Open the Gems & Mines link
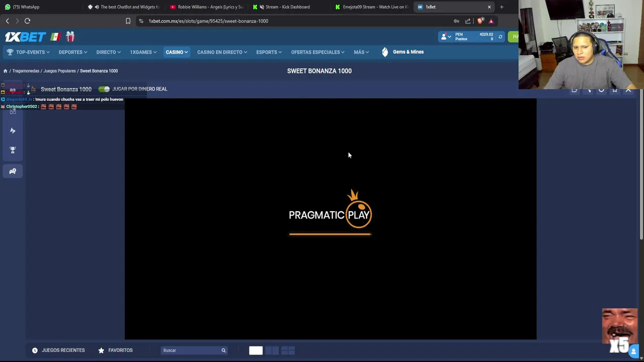644x362 pixels. coord(408,52)
